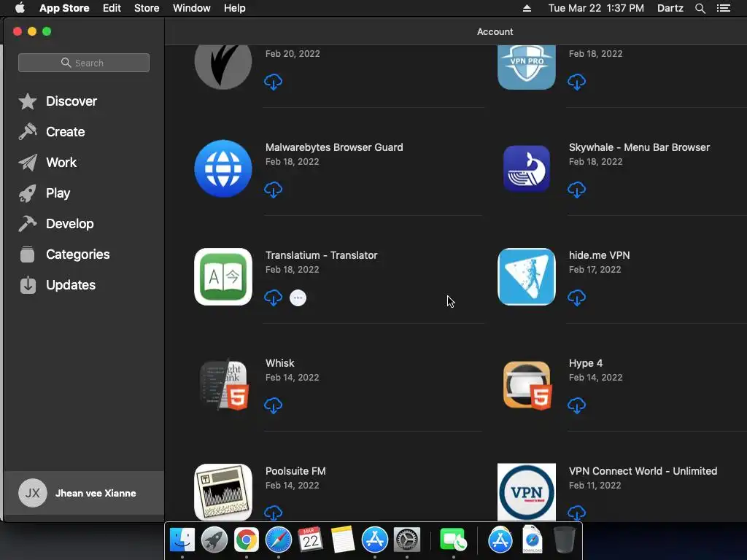The width and height of the screenshot is (747, 560).
Task: Open Whisk app icon
Action: [x=223, y=384]
